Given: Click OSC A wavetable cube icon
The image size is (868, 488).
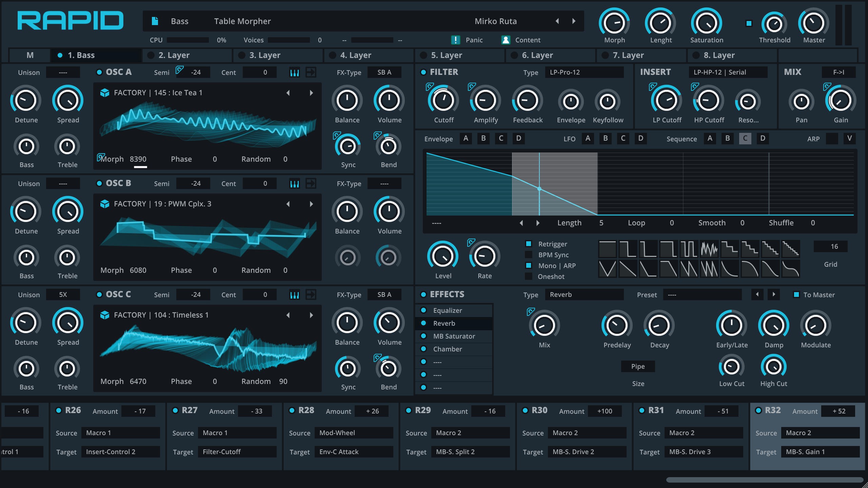Looking at the screenshot, I should click(105, 93).
